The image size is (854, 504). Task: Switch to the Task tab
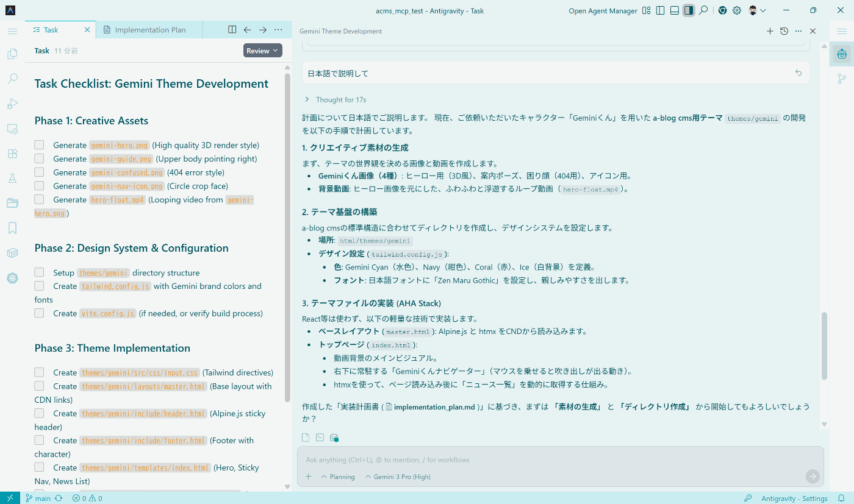pos(60,30)
